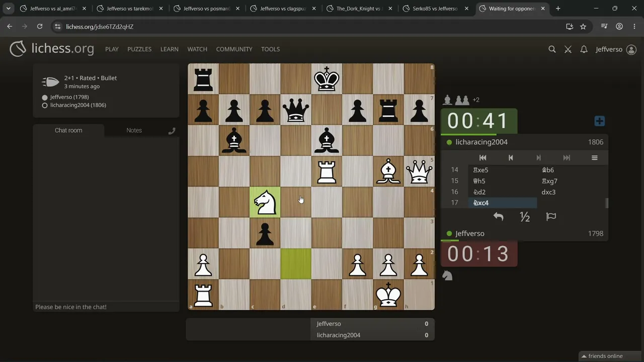
Task: Open challenges crossed-swords icon
Action: 568,49
